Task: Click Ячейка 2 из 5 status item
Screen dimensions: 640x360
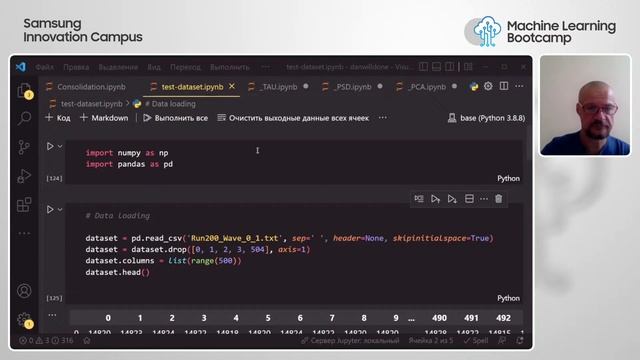Action: (431, 340)
